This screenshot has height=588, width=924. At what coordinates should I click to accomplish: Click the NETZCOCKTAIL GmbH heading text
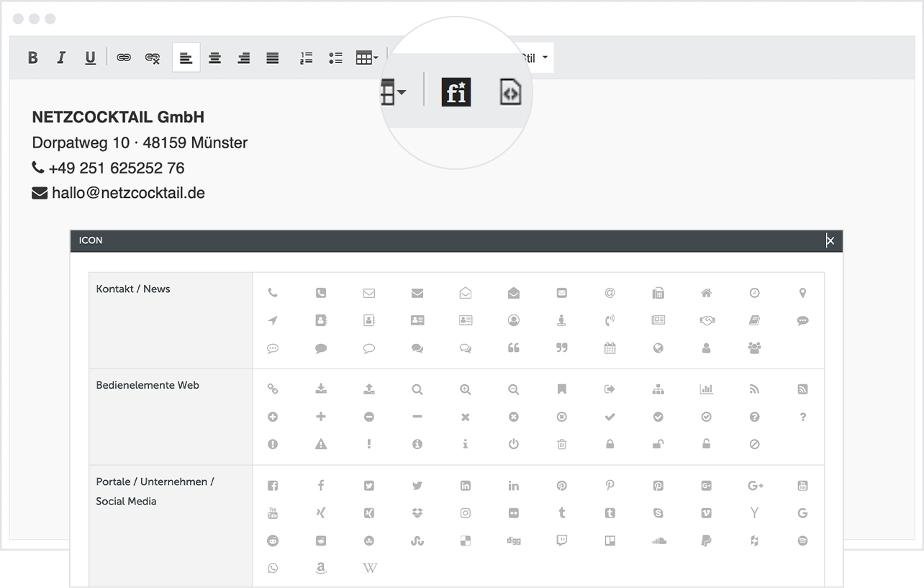point(118,117)
